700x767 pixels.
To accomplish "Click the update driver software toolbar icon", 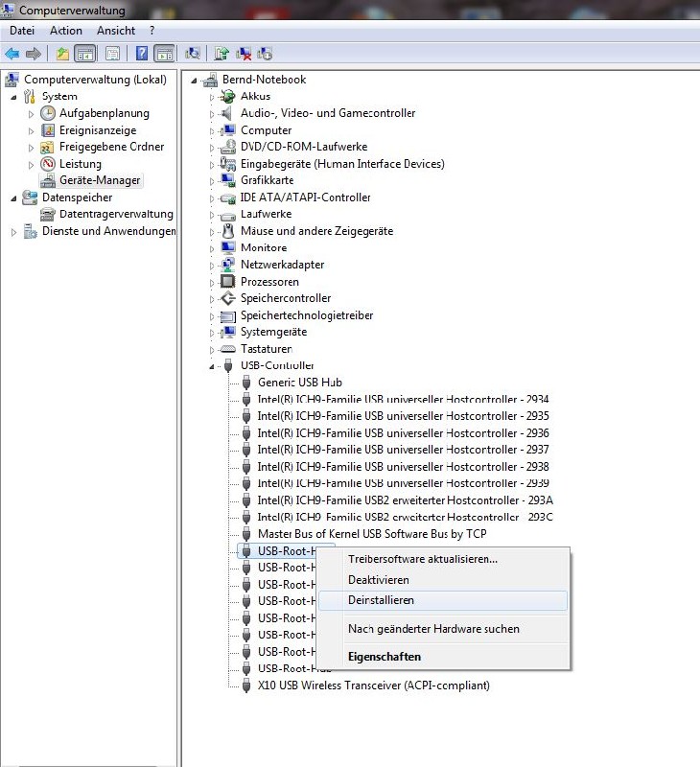I will click(222, 54).
